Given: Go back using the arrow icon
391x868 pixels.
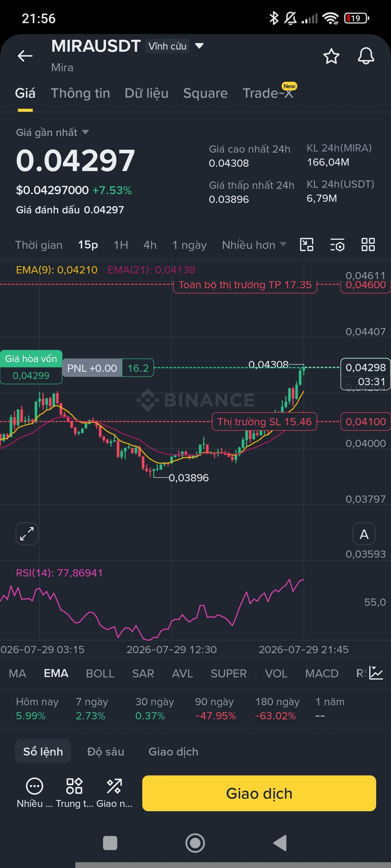Looking at the screenshot, I should coord(25,56).
